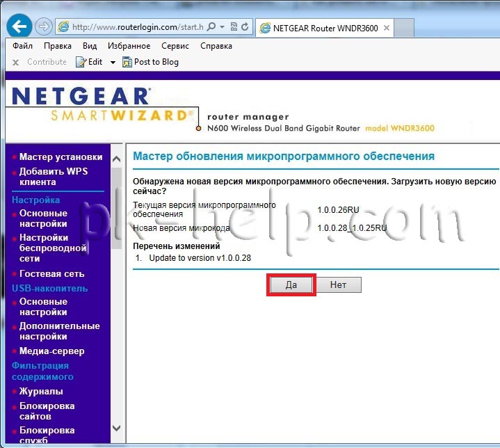Click the browser Back arrow button
500x448 pixels.
19,26
